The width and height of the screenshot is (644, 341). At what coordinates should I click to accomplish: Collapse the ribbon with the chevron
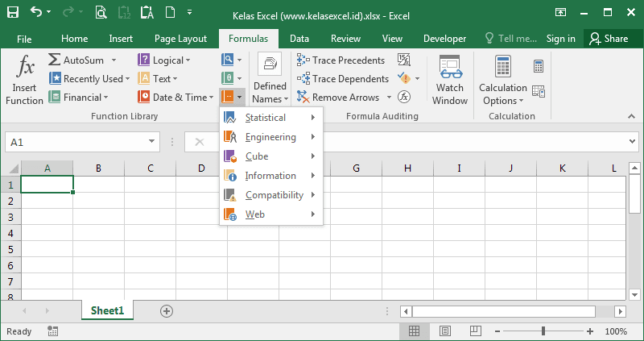pyautogui.click(x=632, y=117)
